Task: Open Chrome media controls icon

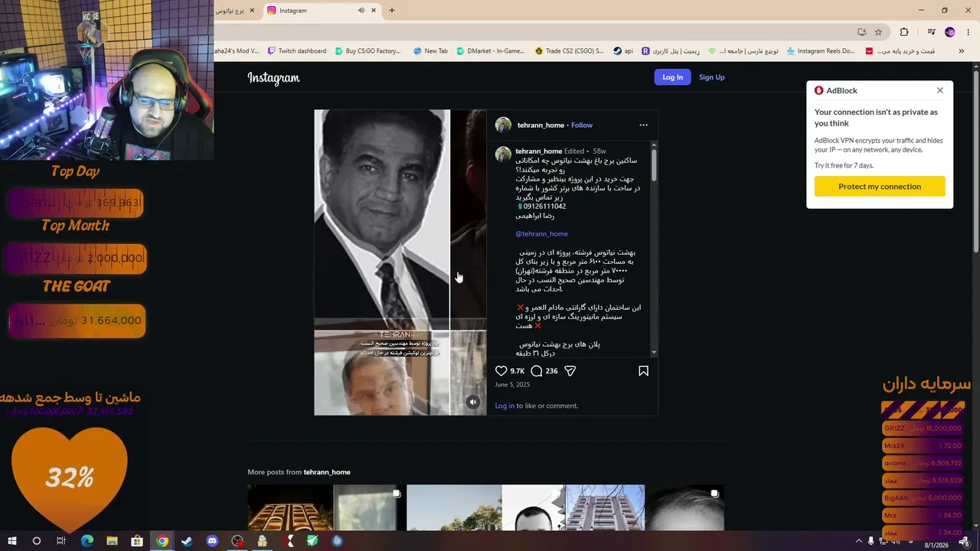Action: click(931, 32)
